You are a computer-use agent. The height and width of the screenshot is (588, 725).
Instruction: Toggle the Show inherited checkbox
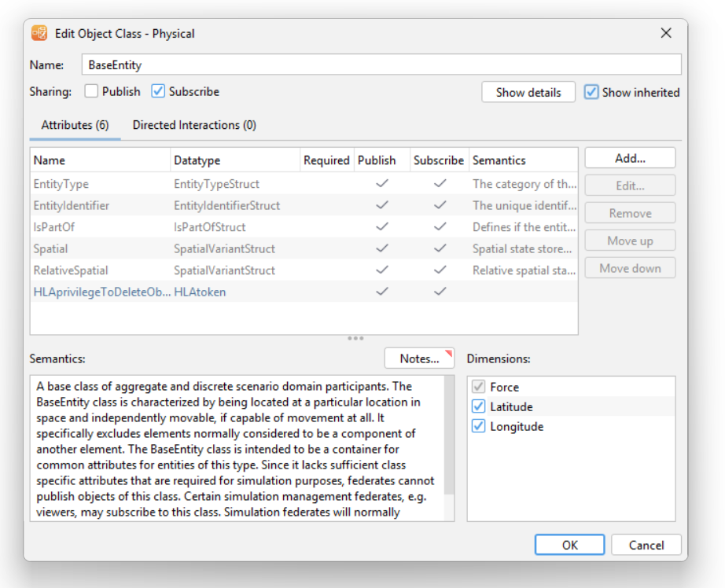point(591,92)
